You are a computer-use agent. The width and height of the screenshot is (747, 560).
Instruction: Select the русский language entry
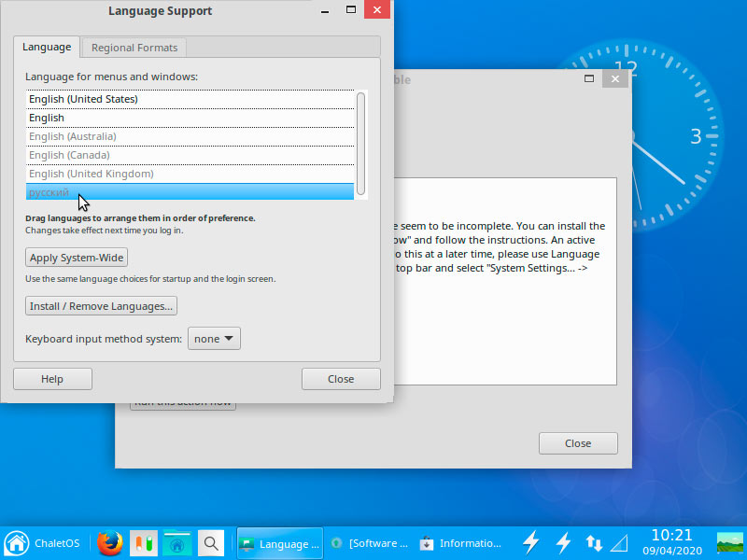click(190, 192)
